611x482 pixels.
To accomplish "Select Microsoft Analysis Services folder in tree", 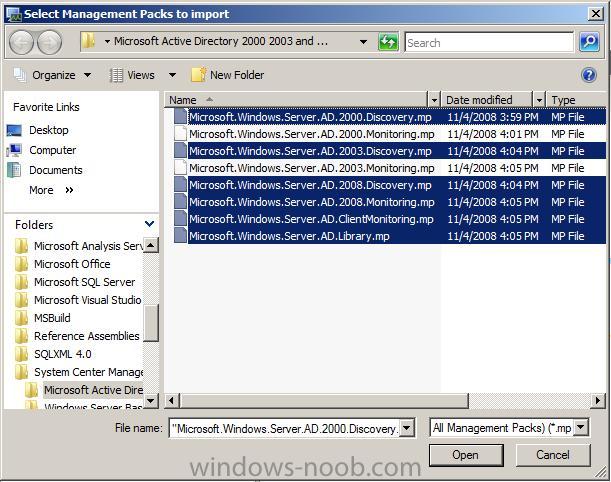I will tap(88, 246).
